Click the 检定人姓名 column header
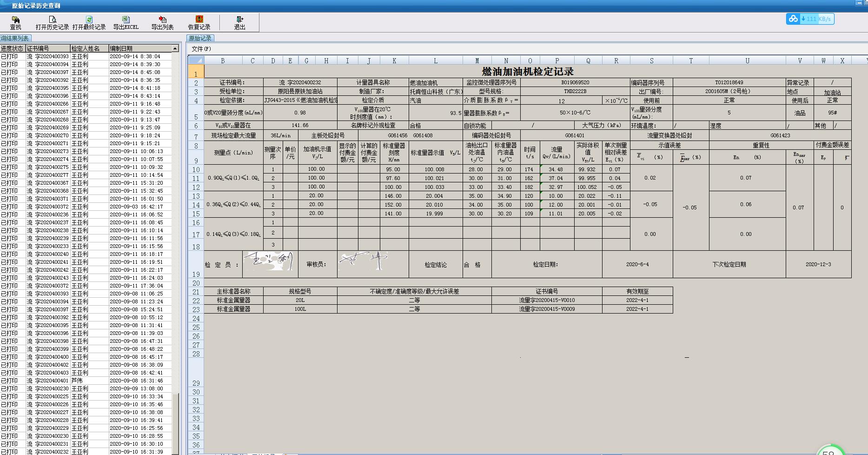 [x=89, y=48]
